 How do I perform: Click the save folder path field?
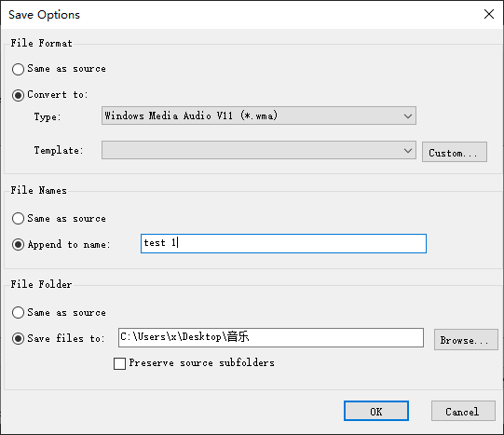[x=271, y=337]
